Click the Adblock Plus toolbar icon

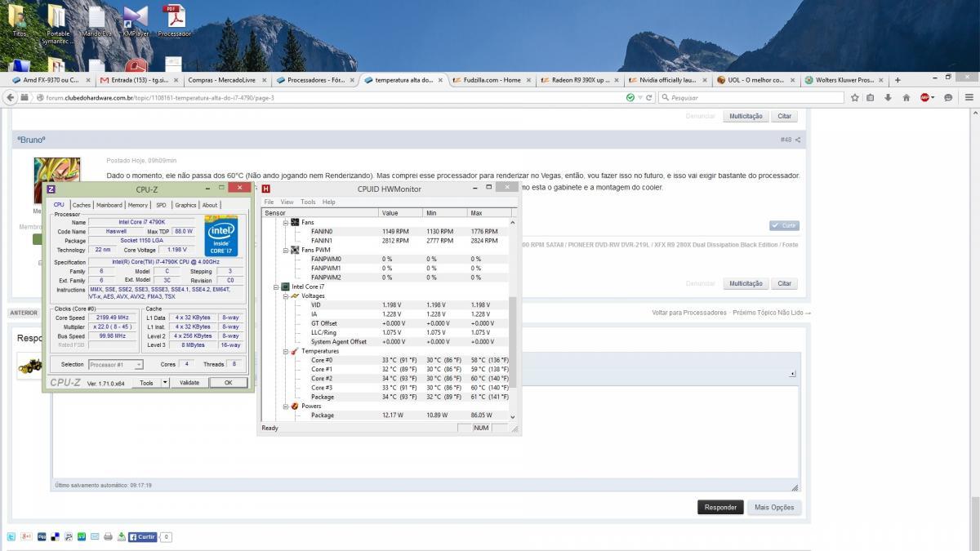(926, 97)
